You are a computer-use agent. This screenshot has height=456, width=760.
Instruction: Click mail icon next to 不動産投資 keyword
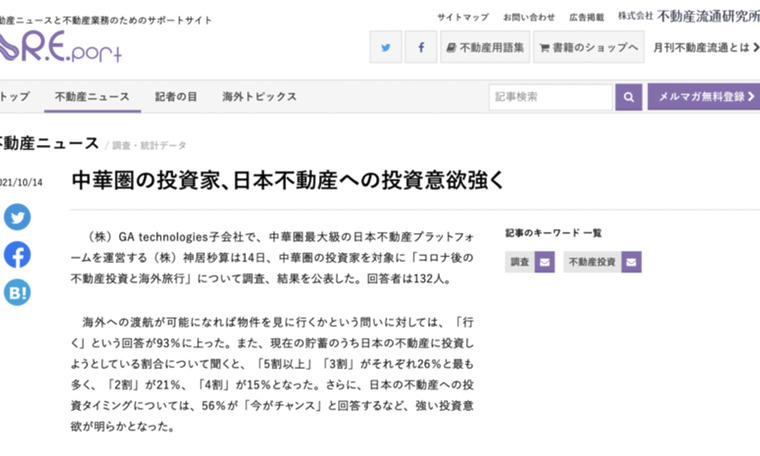coord(631,262)
